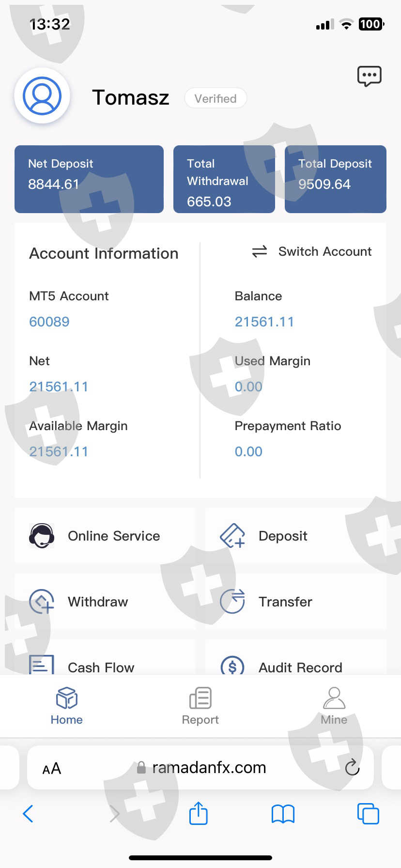Tap the MT5 Account label
401x868 pixels.
(69, 296)
